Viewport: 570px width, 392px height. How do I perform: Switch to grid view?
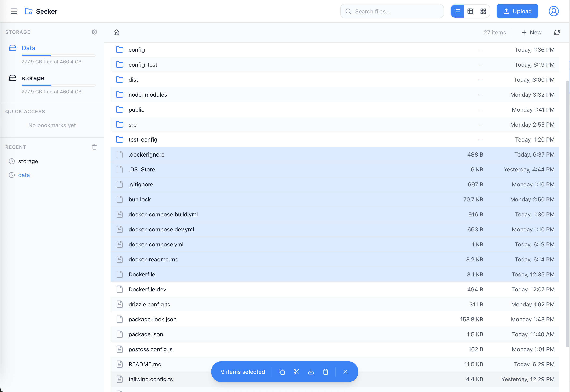tap(483, 11)
